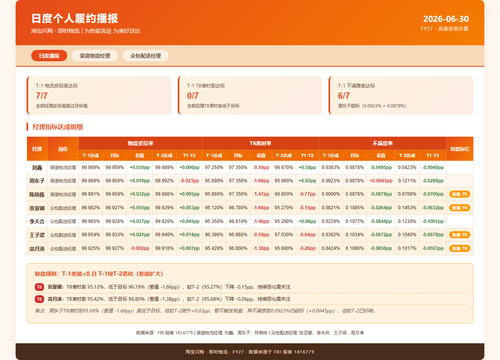Click the red T8 icon beside the 95.42% note
This screenshot has height=360, width=500.
[39, 299]
